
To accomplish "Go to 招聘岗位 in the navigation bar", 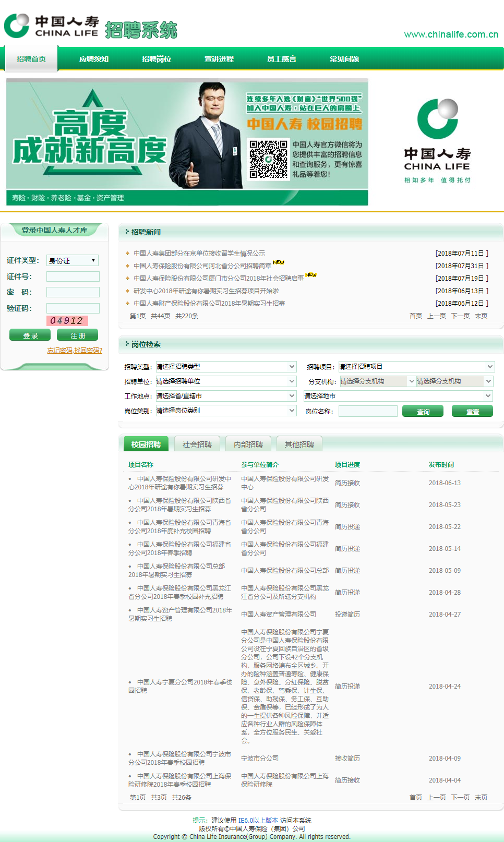I will tap(157, 59).
